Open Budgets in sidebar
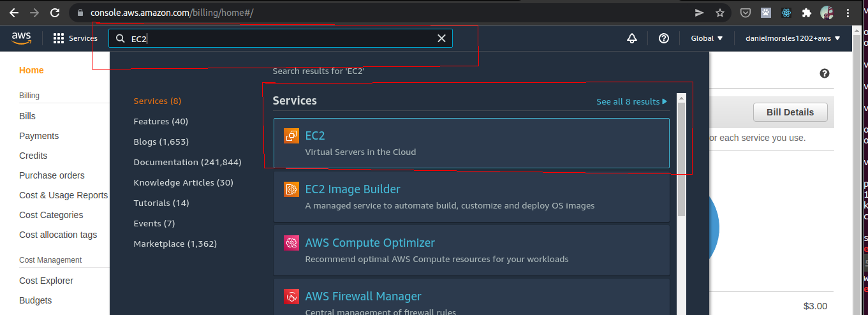This screenshot has height=315, width=868. tap(36, 300)
